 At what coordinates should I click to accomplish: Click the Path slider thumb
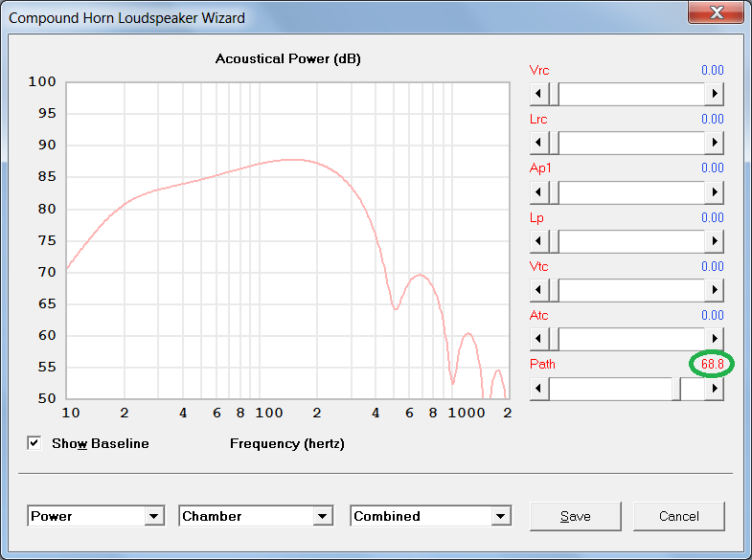point(676,389)
